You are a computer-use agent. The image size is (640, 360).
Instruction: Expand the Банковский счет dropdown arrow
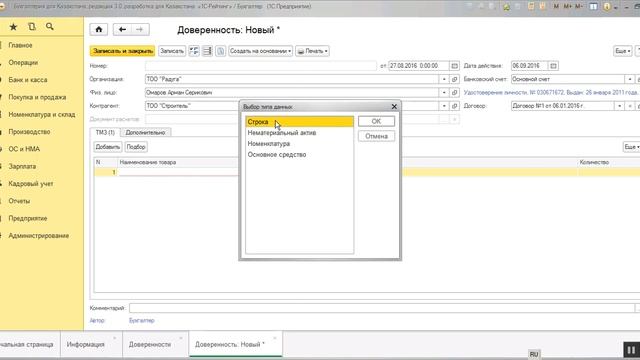click(x=630, y=79)
